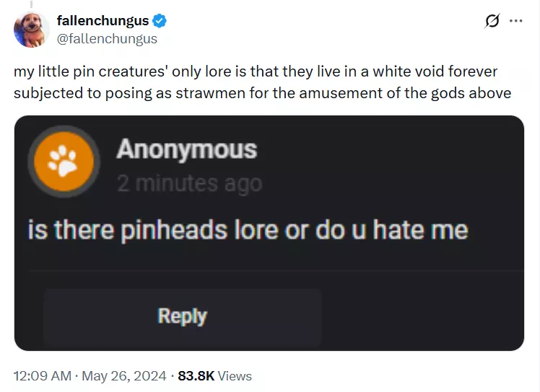This screenshot has height=392, width=540.
Task: Click 'white void forever' in the tweet
Action: (x=435, y=71)
